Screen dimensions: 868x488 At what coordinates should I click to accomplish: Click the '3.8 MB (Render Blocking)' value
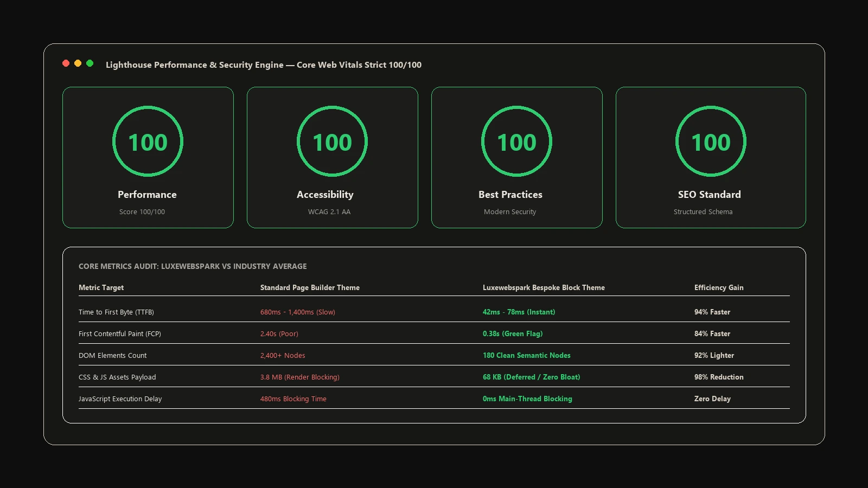pyautogui.click(x=300, y=377)
